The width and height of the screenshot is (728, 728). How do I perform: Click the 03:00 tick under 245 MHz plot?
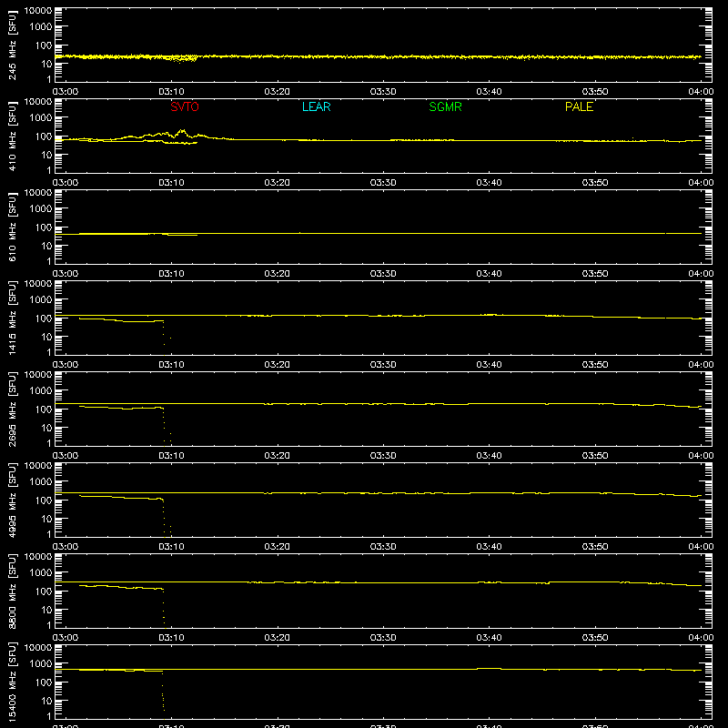tap(65, 92)
